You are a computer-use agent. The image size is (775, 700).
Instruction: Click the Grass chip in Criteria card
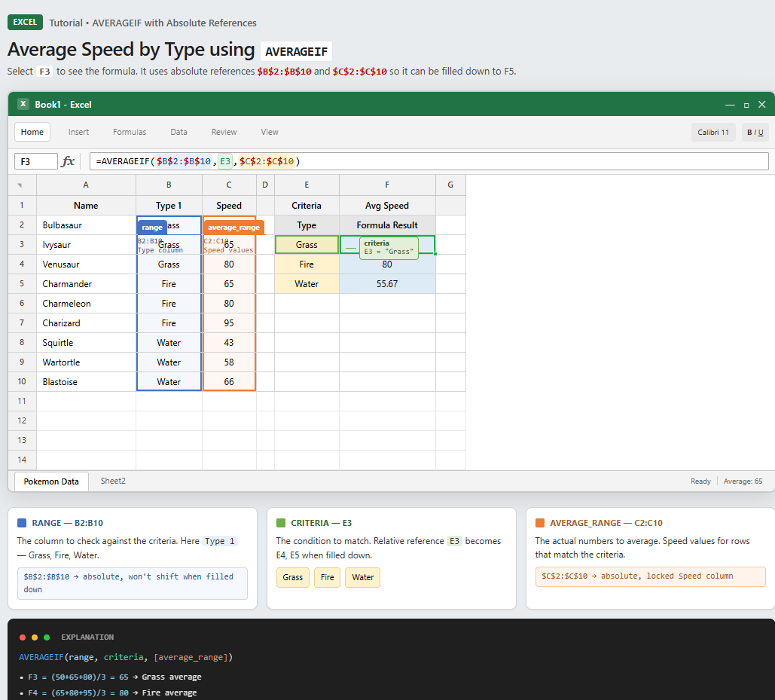[x=292, y=577]
